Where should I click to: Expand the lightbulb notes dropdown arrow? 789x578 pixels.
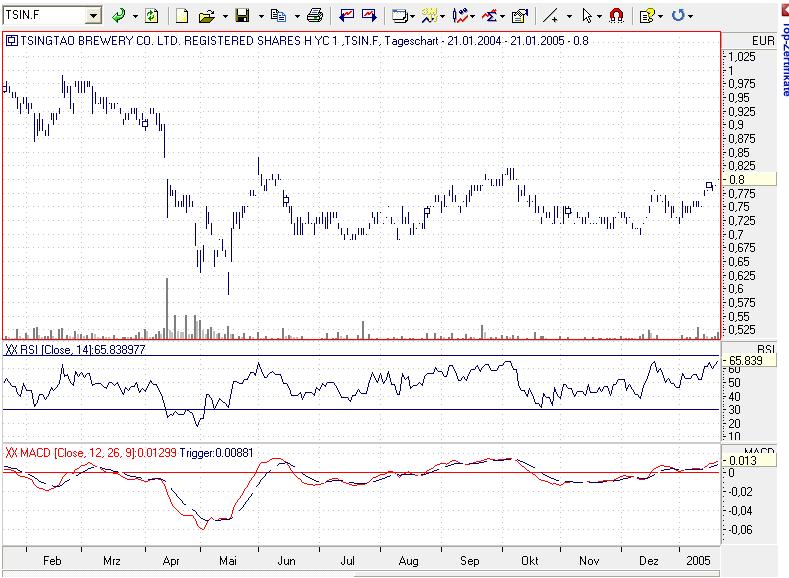[x=660, y=16]
